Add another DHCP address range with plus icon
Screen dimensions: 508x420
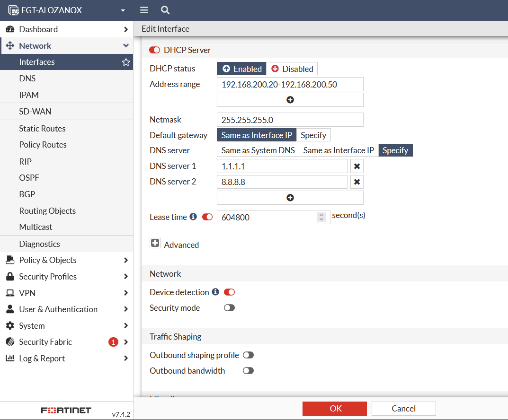coord(290,99)
